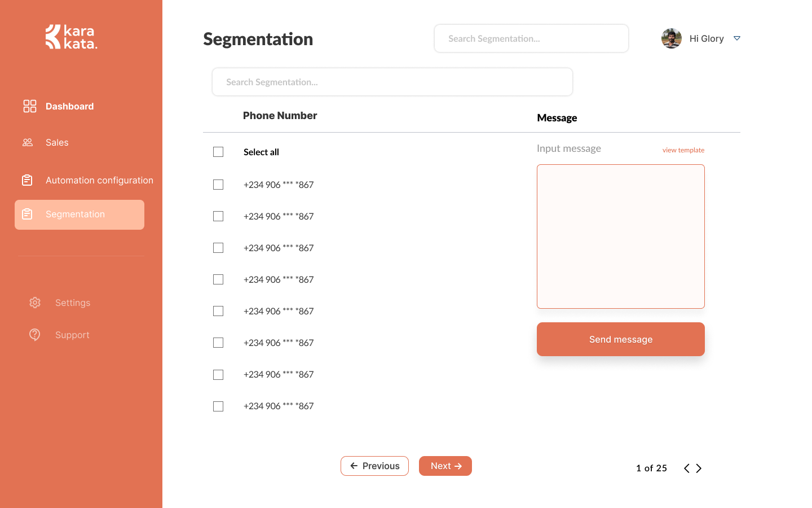812x508 pixels.
Task: Click the Karakata logo
Action: [71, 36]
